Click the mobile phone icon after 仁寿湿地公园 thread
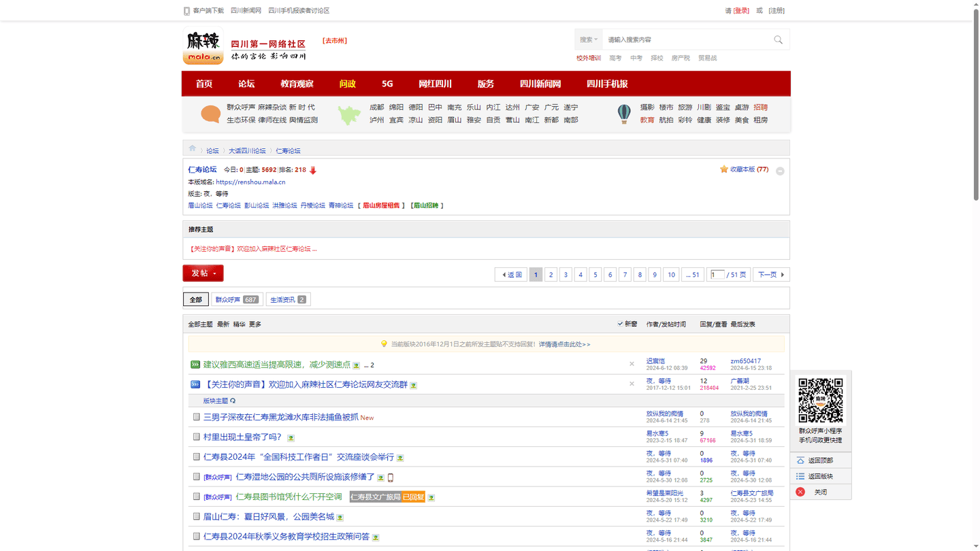980x551 pixels. [x=391, y=478]
